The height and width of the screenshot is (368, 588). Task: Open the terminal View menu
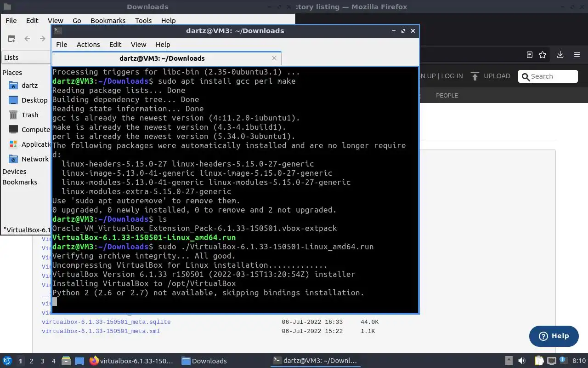click(x=138, y=45)
